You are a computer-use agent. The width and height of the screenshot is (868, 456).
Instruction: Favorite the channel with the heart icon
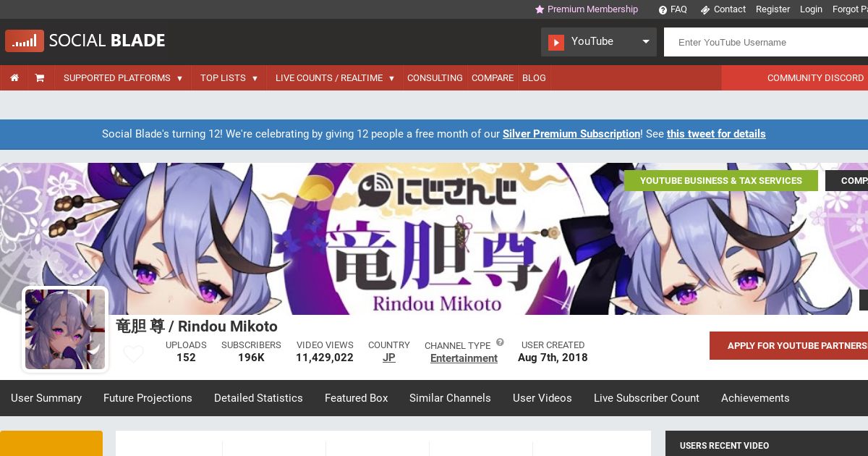coord(133,354)
